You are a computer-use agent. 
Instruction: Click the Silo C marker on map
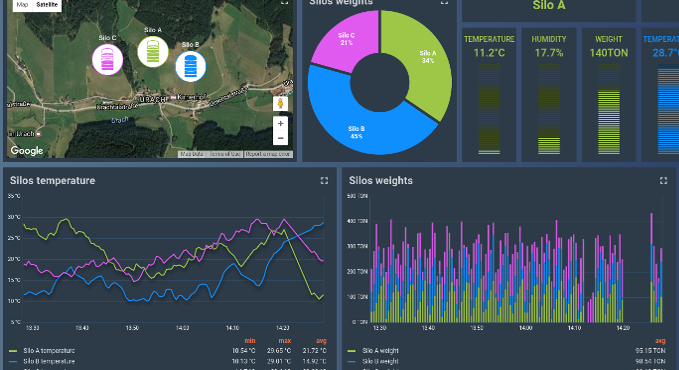[x=107, y=59]
